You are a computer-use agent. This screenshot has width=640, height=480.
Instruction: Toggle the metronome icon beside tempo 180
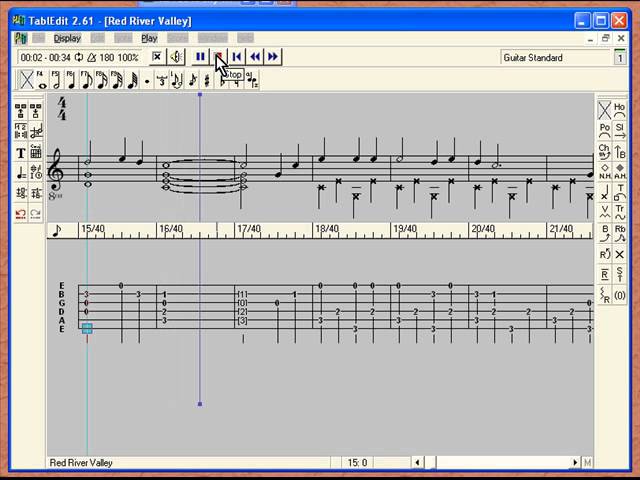click(91, 58)
